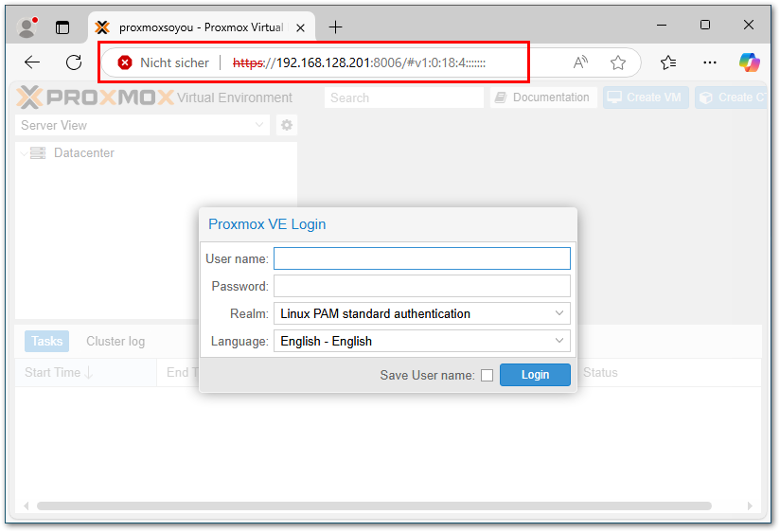Open browser profile avatar icon

[27, 27]
